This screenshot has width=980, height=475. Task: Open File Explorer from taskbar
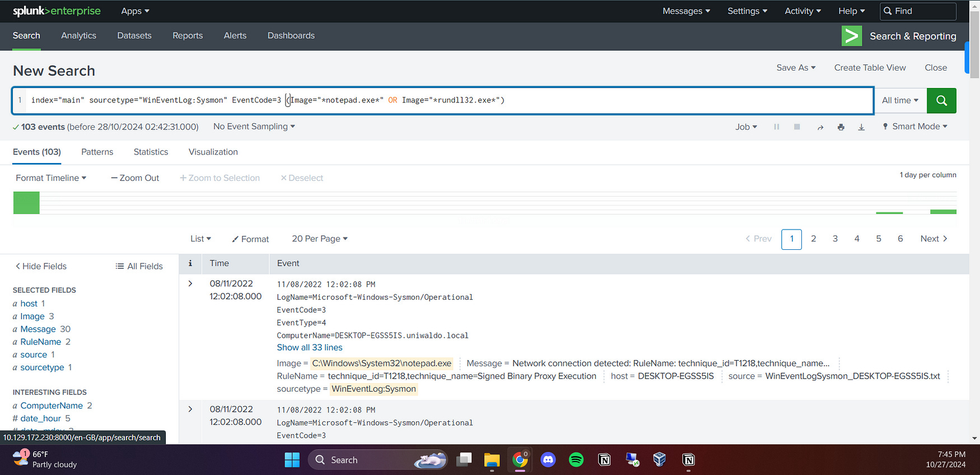pyautogui.click(x=492, y=460)
